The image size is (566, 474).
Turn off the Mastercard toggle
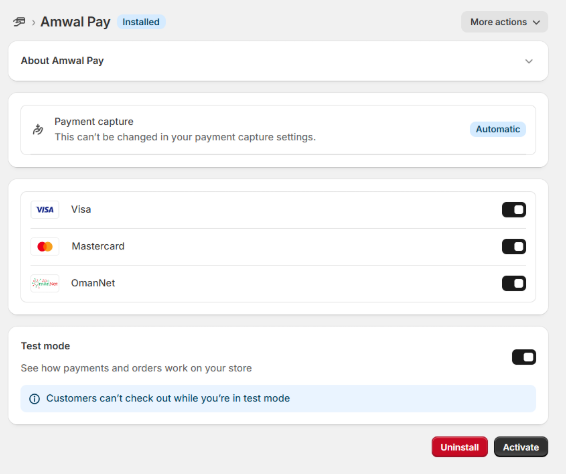click(x=514, y=247)
